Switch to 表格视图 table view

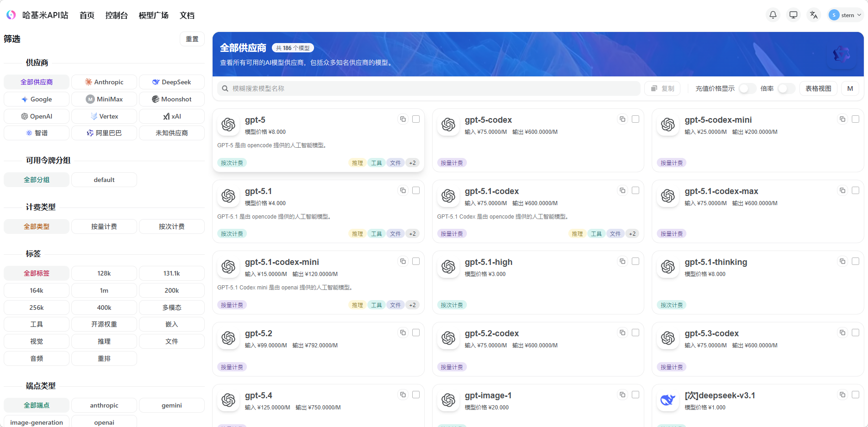pyautogui.click(x=818, y=88)
